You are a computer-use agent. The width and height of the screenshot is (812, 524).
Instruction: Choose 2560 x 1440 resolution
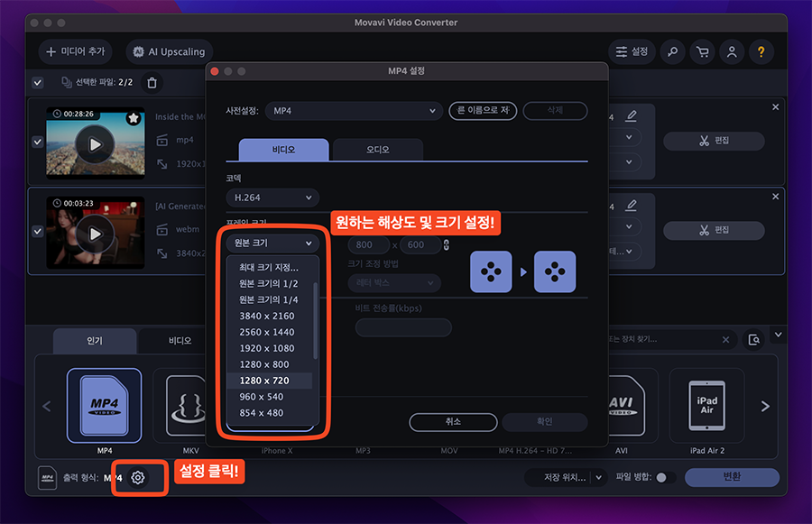pos(269,332)
